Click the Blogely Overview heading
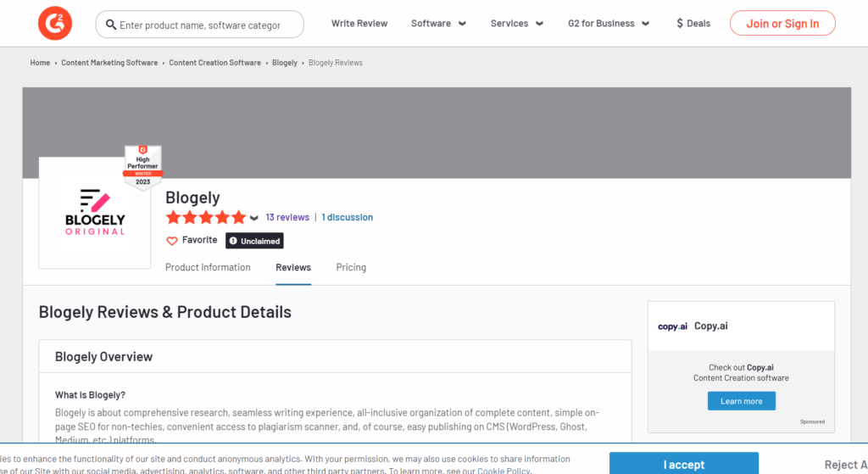Viewport: 868px width, 474px height. click(x=103, y=357)
